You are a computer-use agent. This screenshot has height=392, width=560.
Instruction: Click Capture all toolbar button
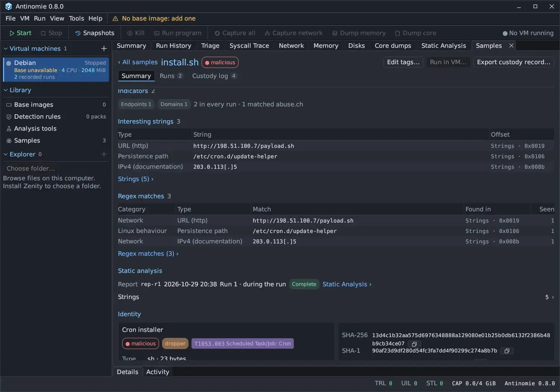(235, 33)
